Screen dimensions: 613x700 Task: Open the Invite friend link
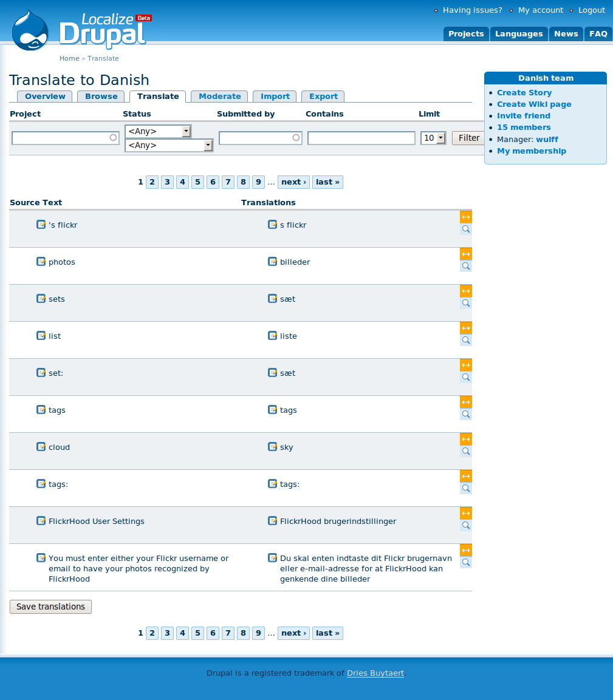pyautogui.click(x=524, y=115)
